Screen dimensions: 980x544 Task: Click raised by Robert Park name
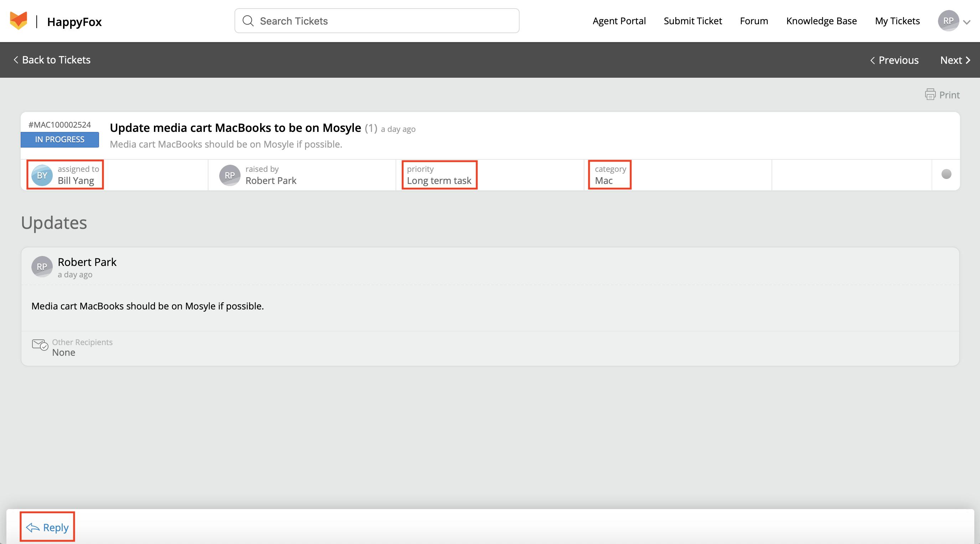(x=271, y=180)
